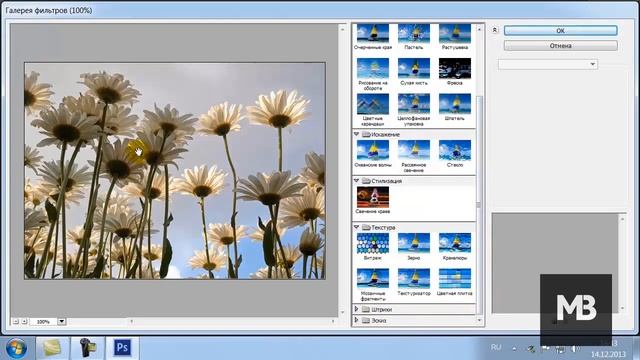Choose the Текстуризатор filter thumbnail
The width and height of the screenshot is (640, 360).
pyautogui.click(x=414, y=279)
